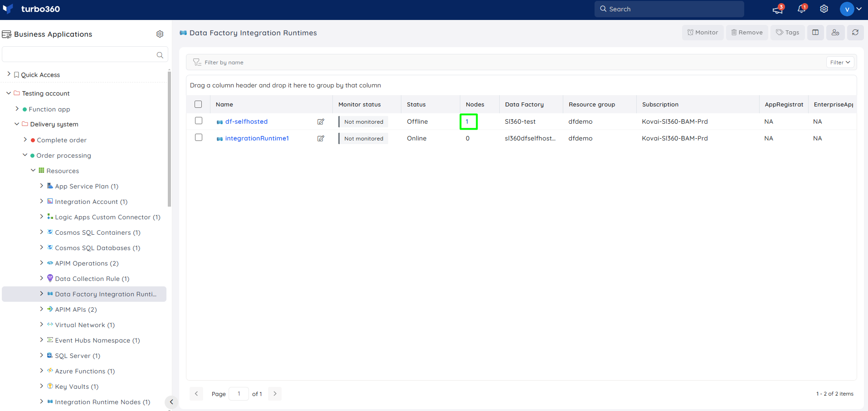Click the sidebar vertical scrollbar
Image resolution: width=868 pixels, height=411 pixels.
(169, 138)
